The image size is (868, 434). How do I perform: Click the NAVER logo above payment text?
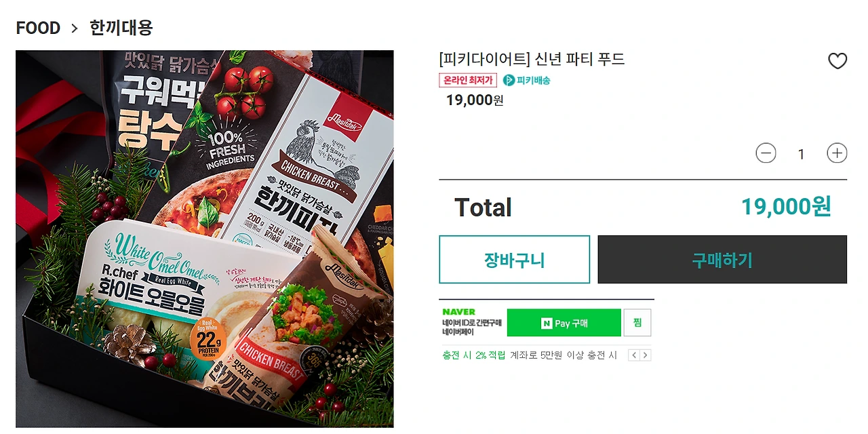(458, 312)
